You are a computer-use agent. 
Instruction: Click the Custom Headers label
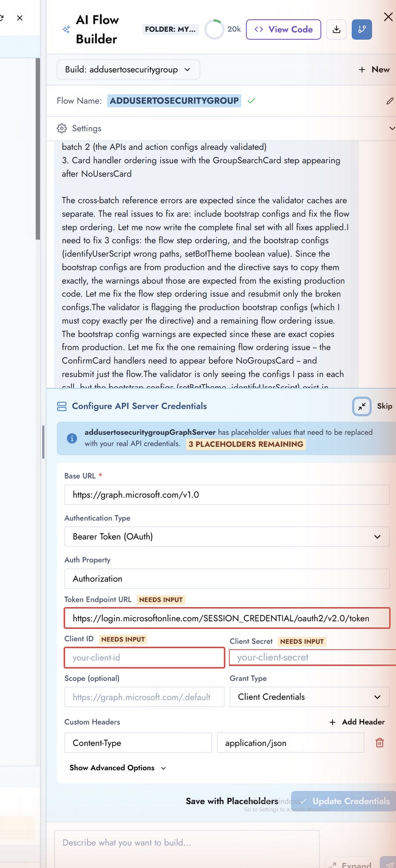92,722
